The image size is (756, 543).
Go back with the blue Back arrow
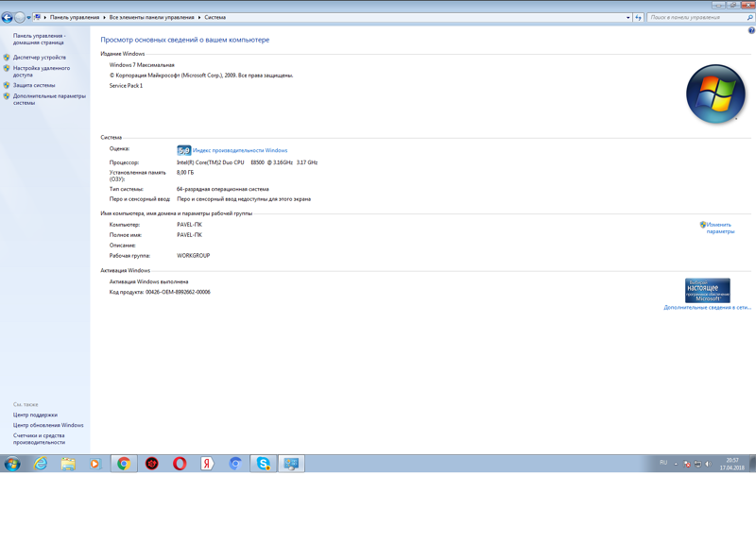coord(7,18)
